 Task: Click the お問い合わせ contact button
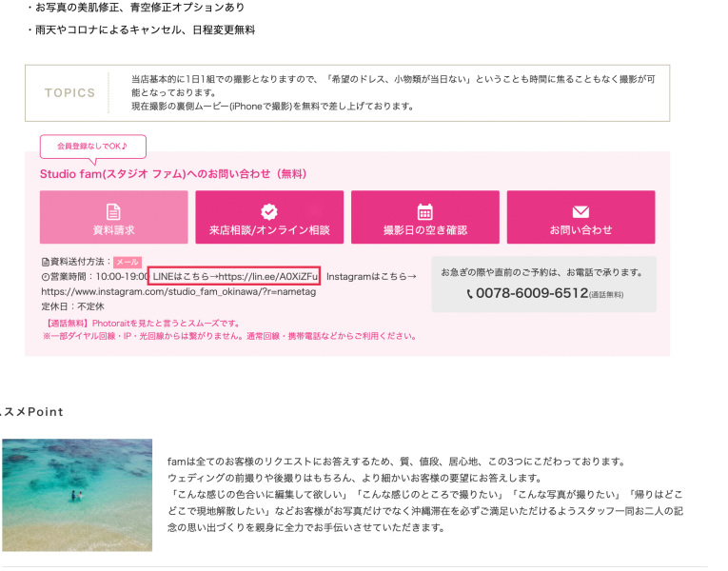point(580,217)
